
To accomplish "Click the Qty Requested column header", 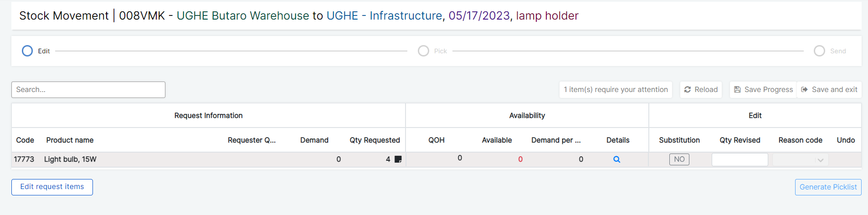I will tap(375, 140).
